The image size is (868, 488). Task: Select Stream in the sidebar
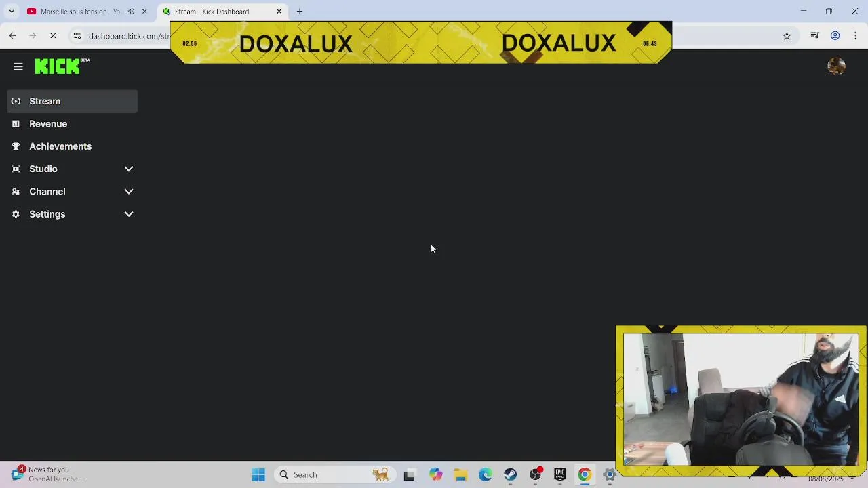(73, 101)
